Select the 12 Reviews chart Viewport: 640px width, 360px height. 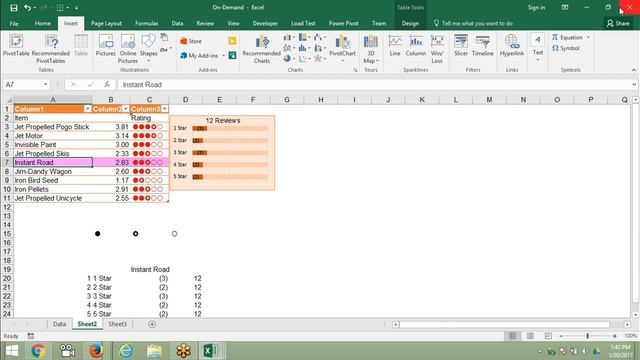point(222,153)
